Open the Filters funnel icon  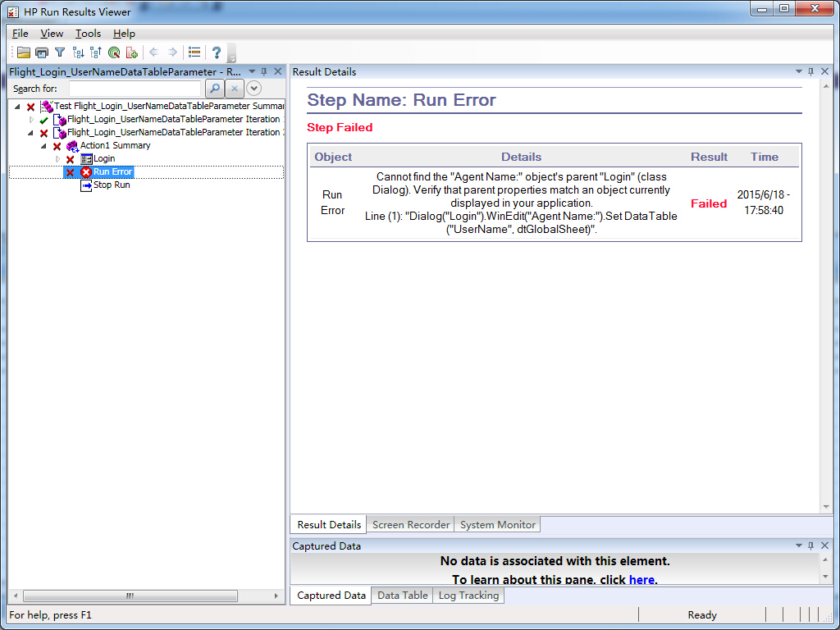(x=60, y=52)
